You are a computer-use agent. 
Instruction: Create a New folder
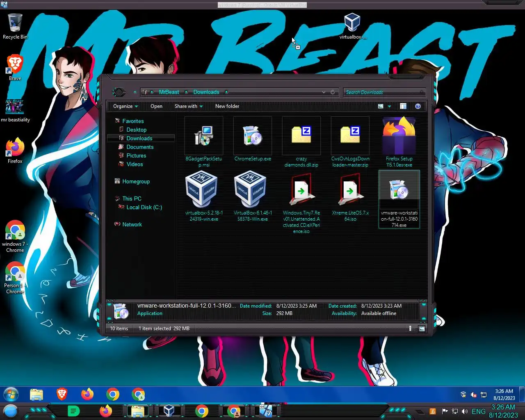227,106
